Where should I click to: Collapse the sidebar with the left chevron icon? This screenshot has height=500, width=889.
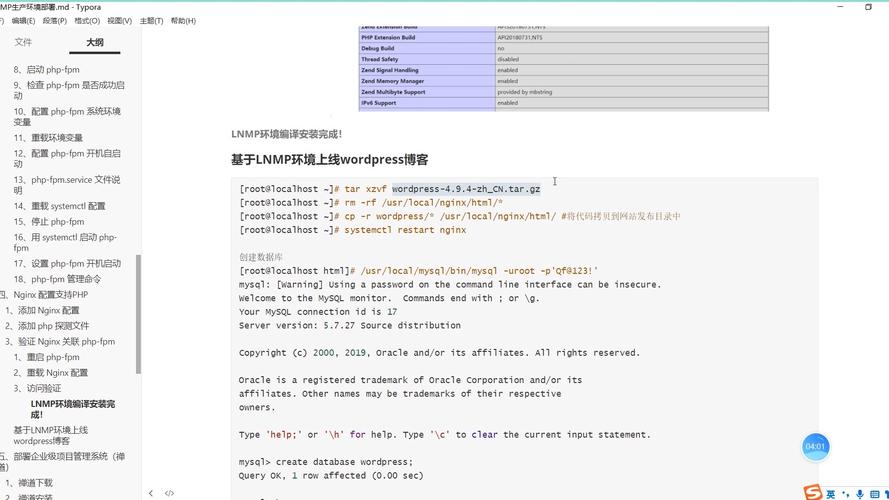coord(151,493)
